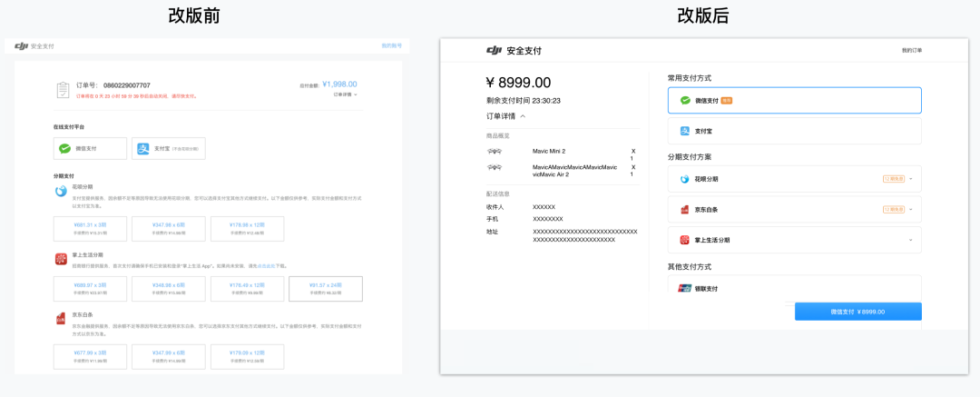980x397 pixels.
Task: Click blue 微信支付 ¥8999.00 pay button
Action: pos(858,312)
